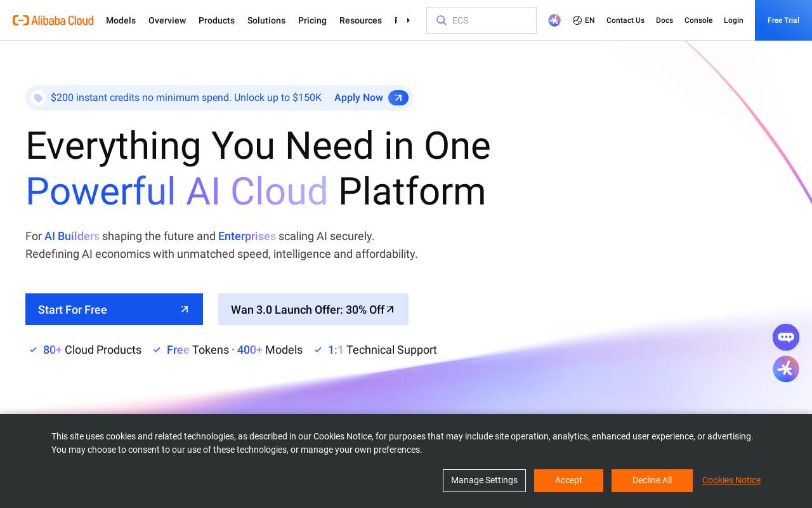Click the $200 instant credits banner text

click(x=186, y=98)
